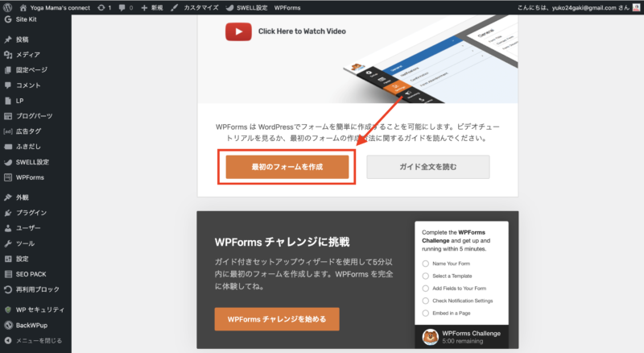
Task: Click the WPForms チャレンジを始める button
Action: tap(277, 319)
